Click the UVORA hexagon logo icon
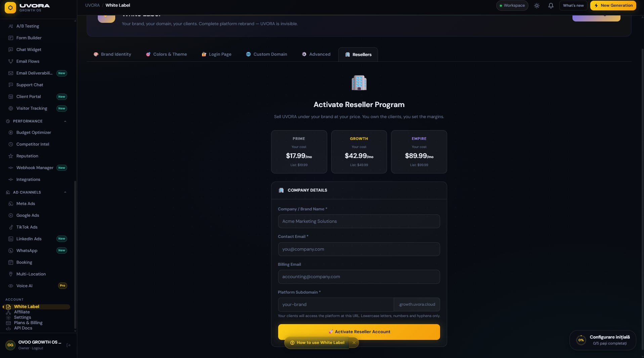The image size is (644, 358). 10,7
